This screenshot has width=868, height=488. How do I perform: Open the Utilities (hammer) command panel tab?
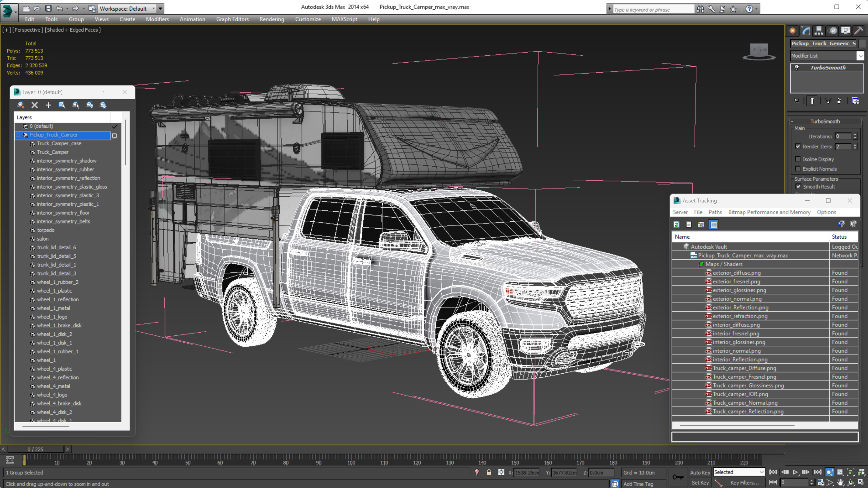[x=858, y=31]
